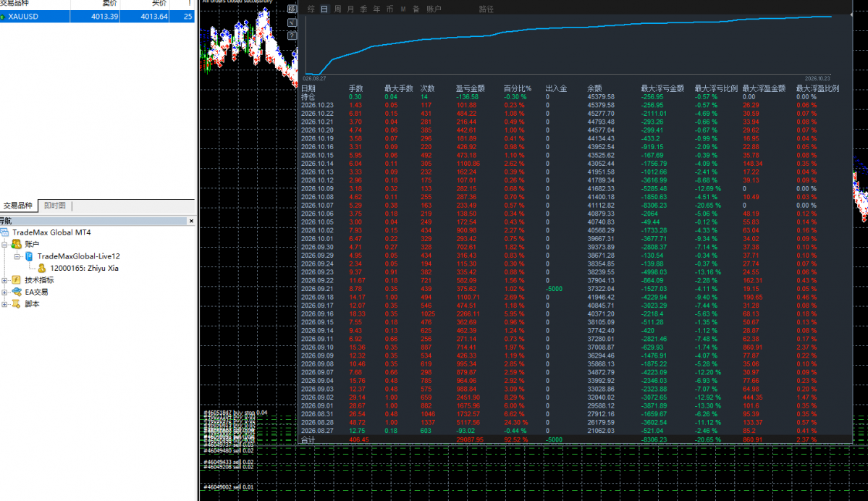This screenshot has width=868, height=501.
Task: Open the 账户 account statistics tab
Action: click(x=434, y=9)
